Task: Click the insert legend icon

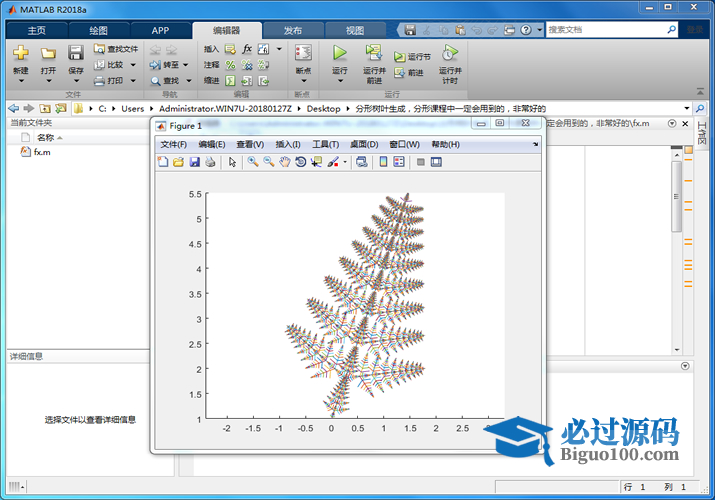Action: tap(399, 162)
